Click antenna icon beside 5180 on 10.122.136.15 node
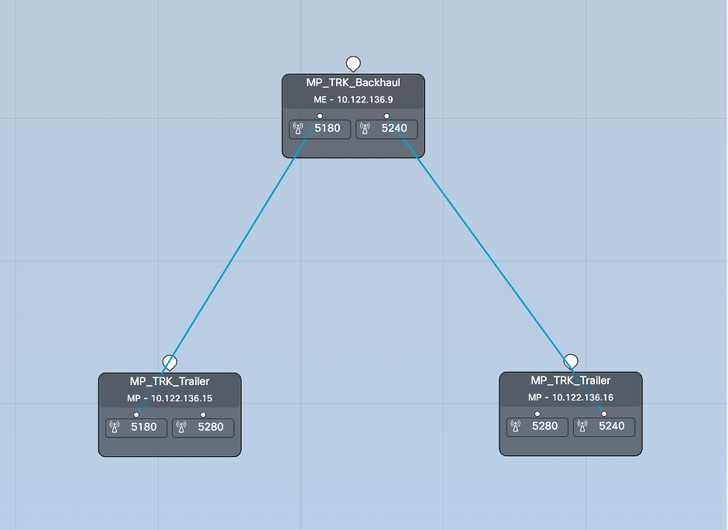Viewport: 728px width, 530px height. [x=115, y=427]
